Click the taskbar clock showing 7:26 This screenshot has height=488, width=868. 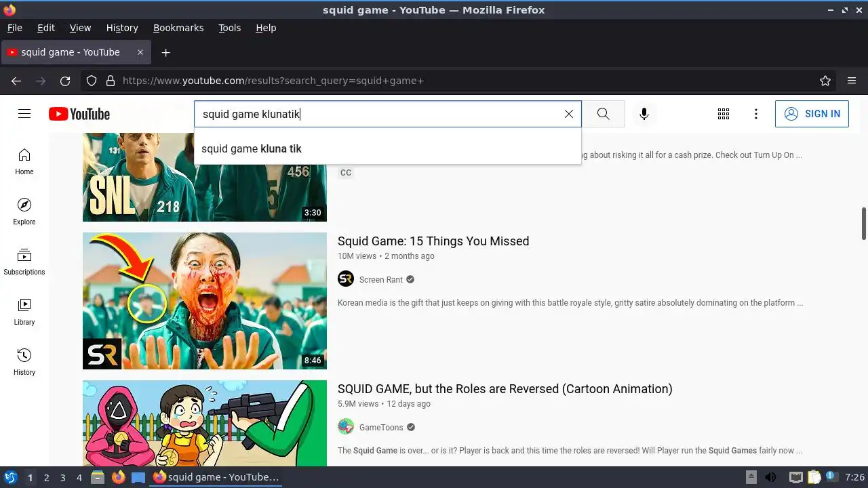[854, 477]
